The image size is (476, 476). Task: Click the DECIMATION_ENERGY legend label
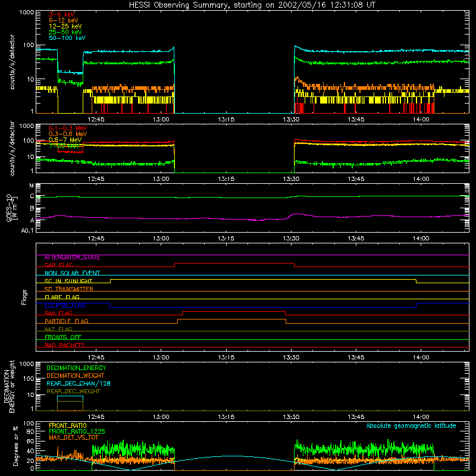[76, 368]
